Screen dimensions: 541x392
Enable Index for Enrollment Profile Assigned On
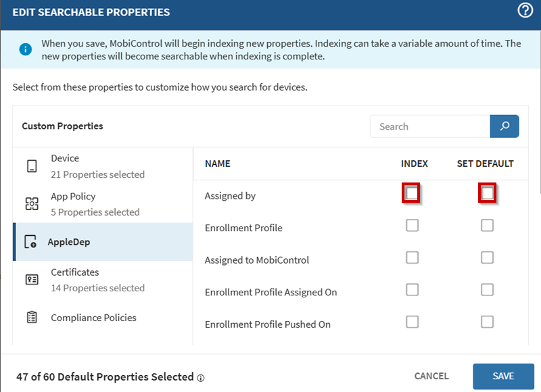click(412, 290)
